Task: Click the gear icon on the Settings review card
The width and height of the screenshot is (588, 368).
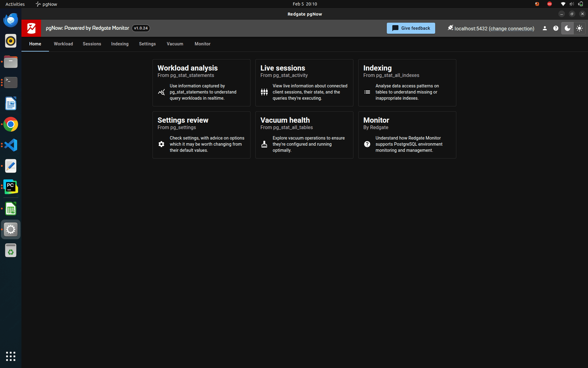Action: tap(161, 144)
